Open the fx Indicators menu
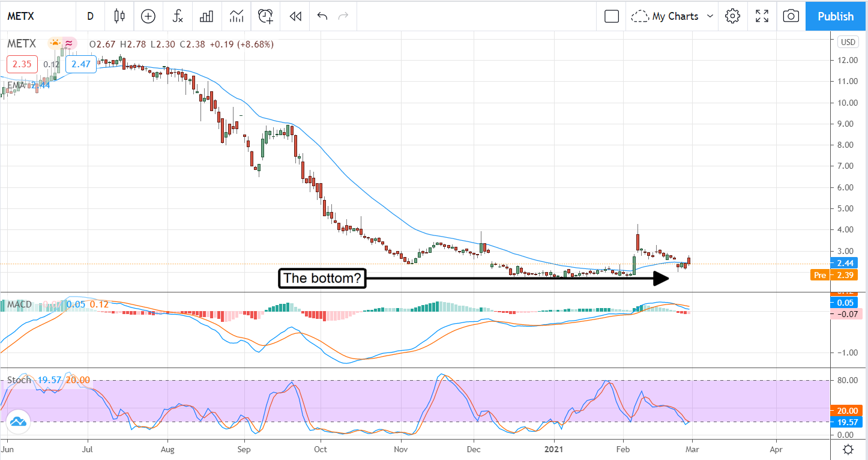868x460 pixels. coord(178,16)
